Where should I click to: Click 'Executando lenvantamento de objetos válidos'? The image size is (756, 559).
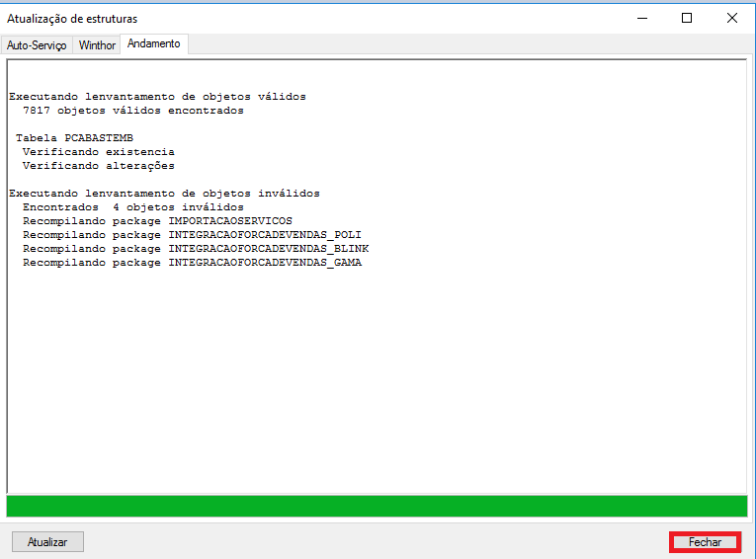(x=157, y=97)
